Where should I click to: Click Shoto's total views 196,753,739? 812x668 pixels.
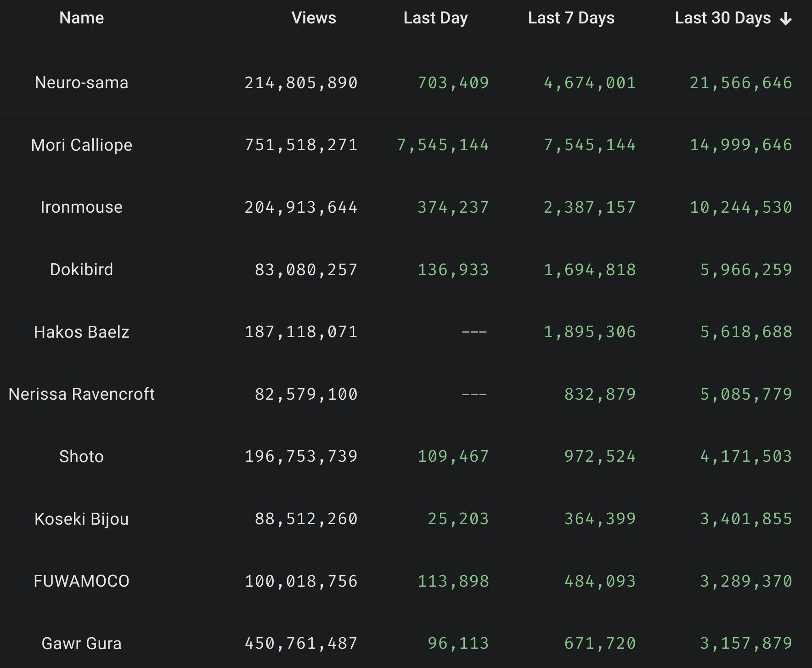click(x=301, y=457)
